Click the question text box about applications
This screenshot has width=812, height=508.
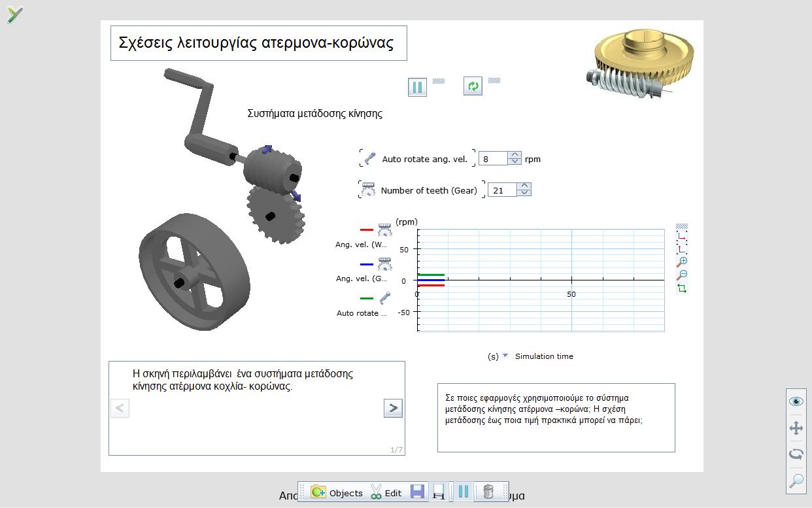[556, 417]
